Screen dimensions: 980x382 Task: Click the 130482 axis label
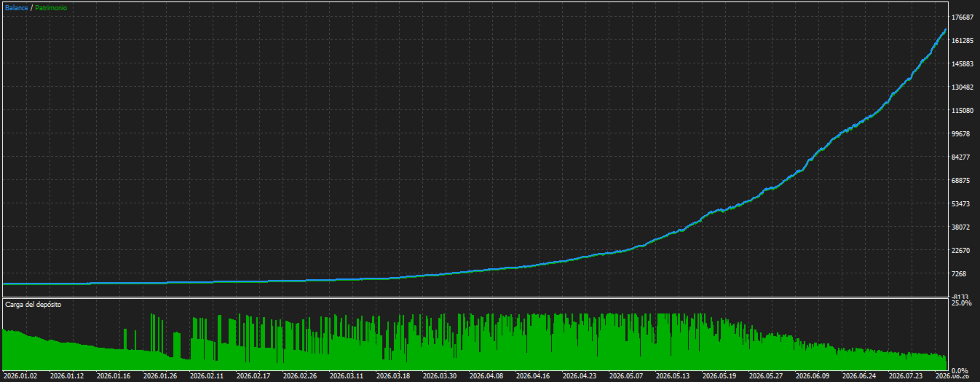click(x=963, y=87)
